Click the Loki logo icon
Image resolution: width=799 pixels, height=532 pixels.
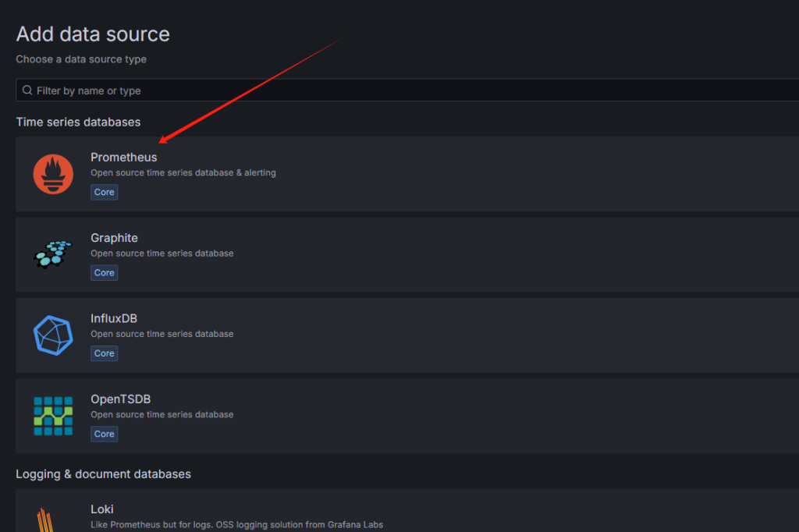(45, 520)
